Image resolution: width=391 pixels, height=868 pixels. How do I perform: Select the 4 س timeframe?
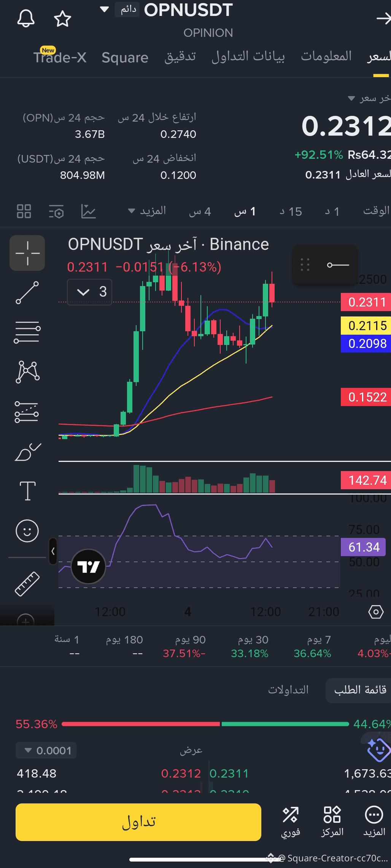coord(200,212)
